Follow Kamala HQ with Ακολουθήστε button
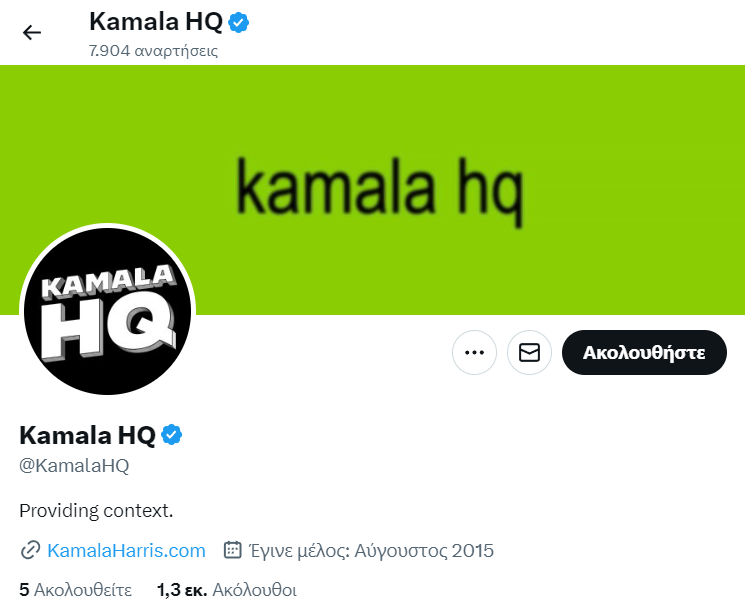This screenshot has height=609, width=745. (x=644, y=352)
